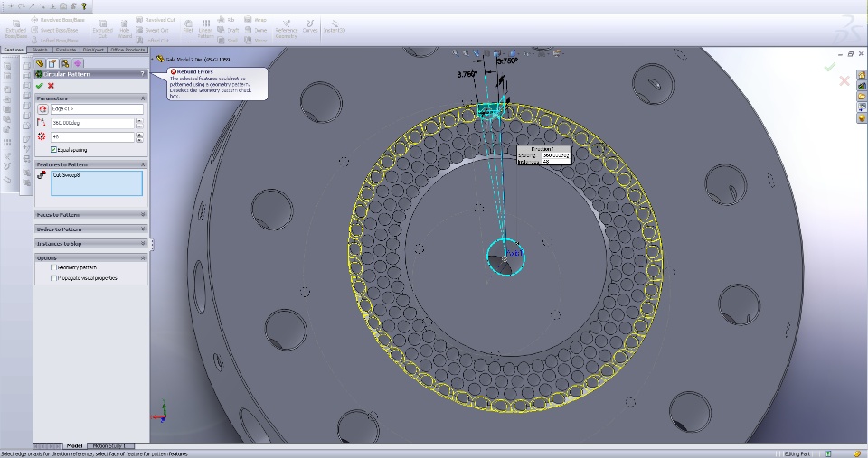Accept the feature using viewport confirmation corner checkmark
Screen dimensions: 868x458
coord(829,67)
